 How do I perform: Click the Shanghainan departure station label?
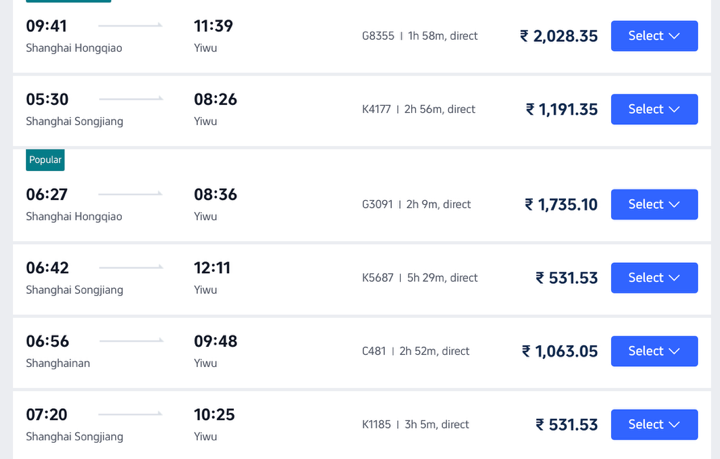coord(58,363)
